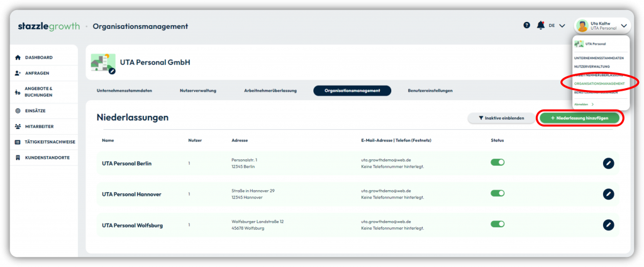Click the UTA Personal Berlin name

126,163
